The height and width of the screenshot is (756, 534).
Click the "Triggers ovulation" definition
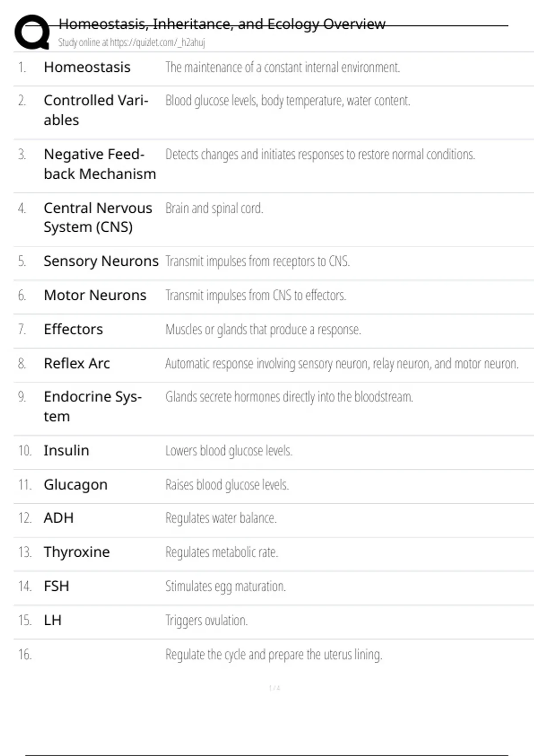pos(206,620)
